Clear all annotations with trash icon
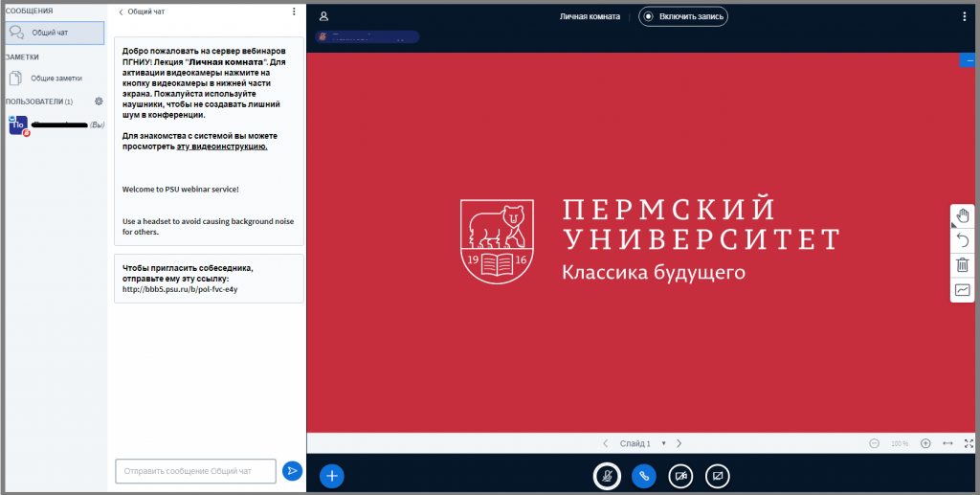The height and width of the screenshot is (495, 980). (x=963, y=265)
